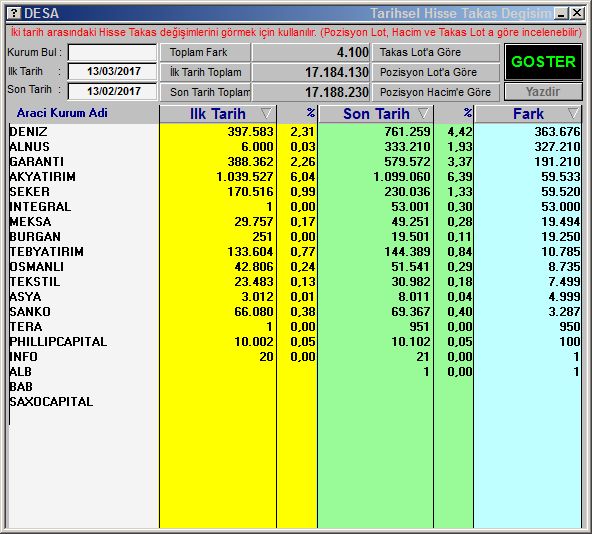592x534 pixels.
Task: Select Pozisyon Lot'a Göre option
Action: 436,72
